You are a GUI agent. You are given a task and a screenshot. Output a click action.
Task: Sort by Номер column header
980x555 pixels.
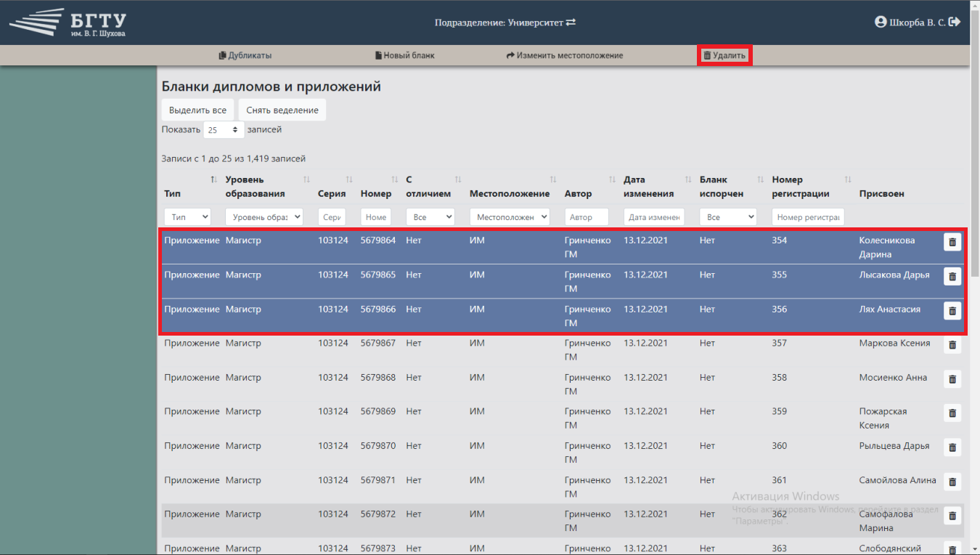tap(395, 179)
